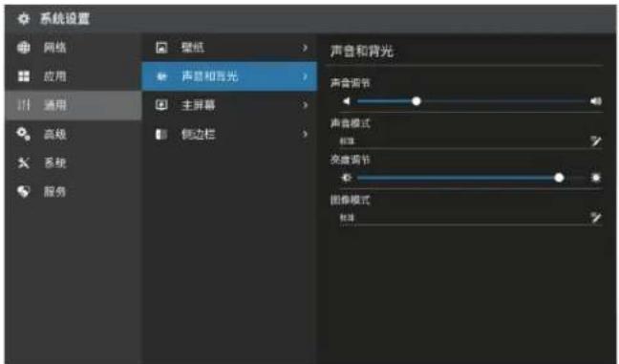
Task: Open the 网络 category
Action: pyautogui.click(x=74, y=48)
